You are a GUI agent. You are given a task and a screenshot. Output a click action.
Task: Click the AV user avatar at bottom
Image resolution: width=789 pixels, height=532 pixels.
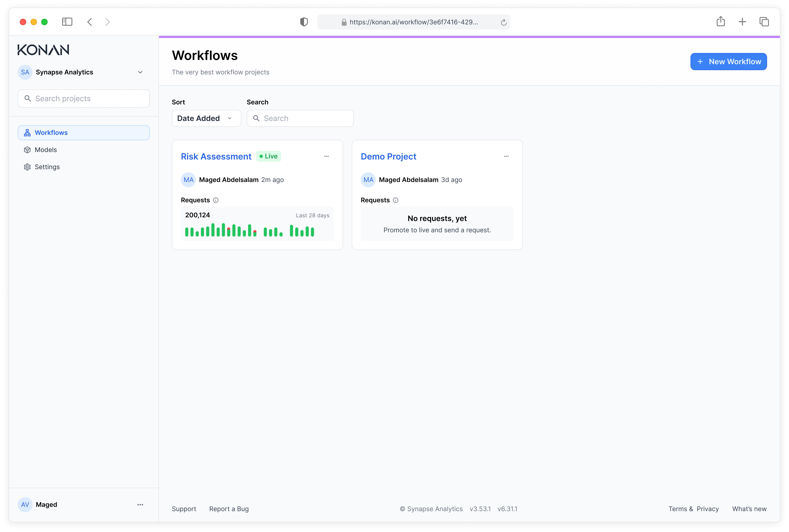click(x=25, y=505)
